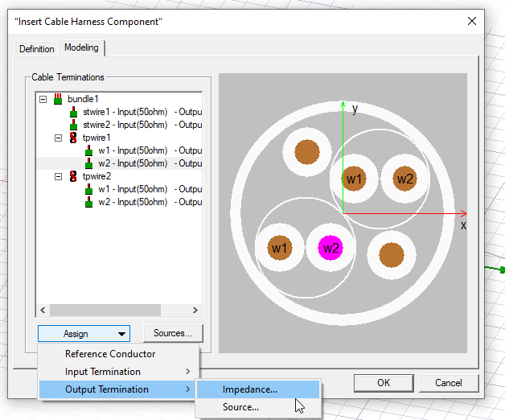Collapse the tpwire1 tree node
The width and height of the screenshot is (505, 420).
click(x=59, y=138)
